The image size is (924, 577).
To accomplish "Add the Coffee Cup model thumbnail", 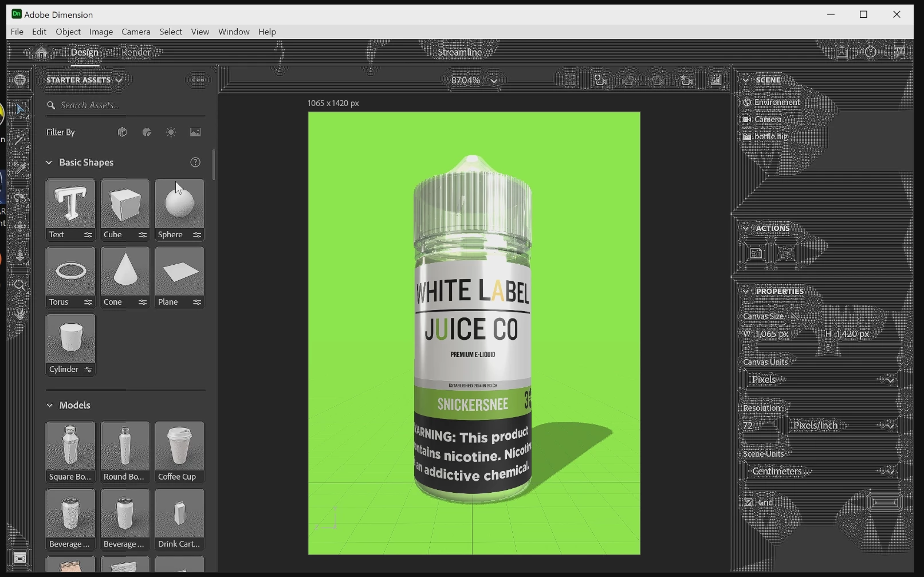I will [179, 447].
